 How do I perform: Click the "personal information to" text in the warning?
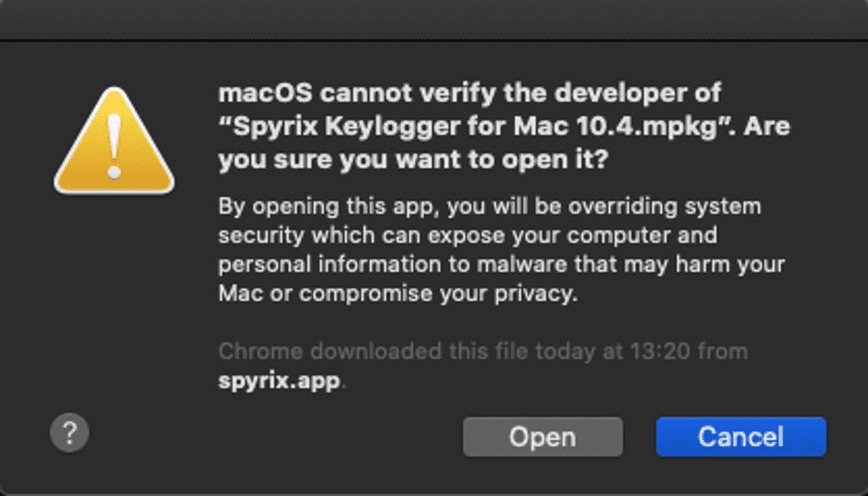(x=345, y=264)
